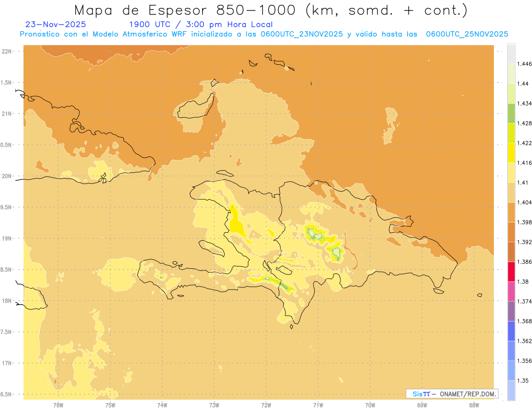
Task: Click the '71W' longitude label
Action: 318,405
